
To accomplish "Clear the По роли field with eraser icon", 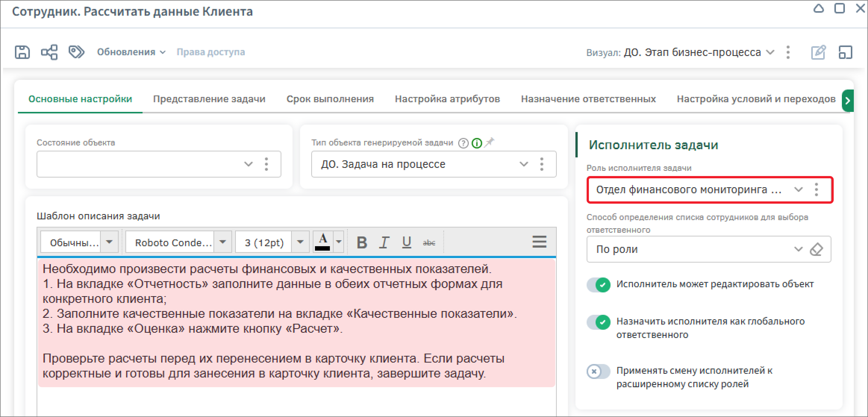I will 817,249.
